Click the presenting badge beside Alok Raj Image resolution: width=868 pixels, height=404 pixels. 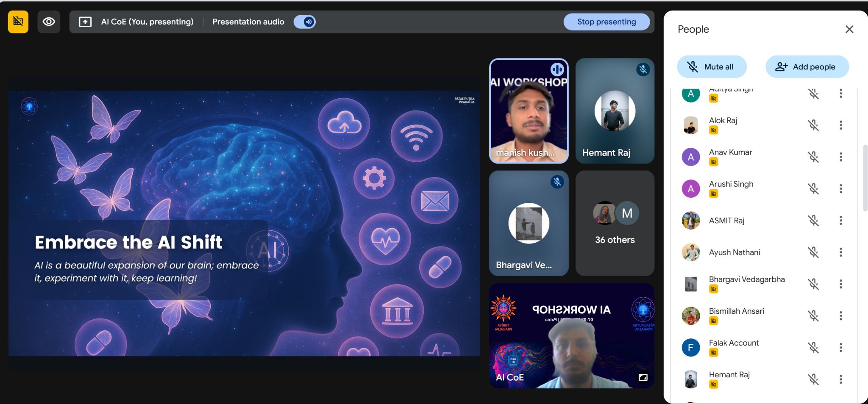click(714, 130)
